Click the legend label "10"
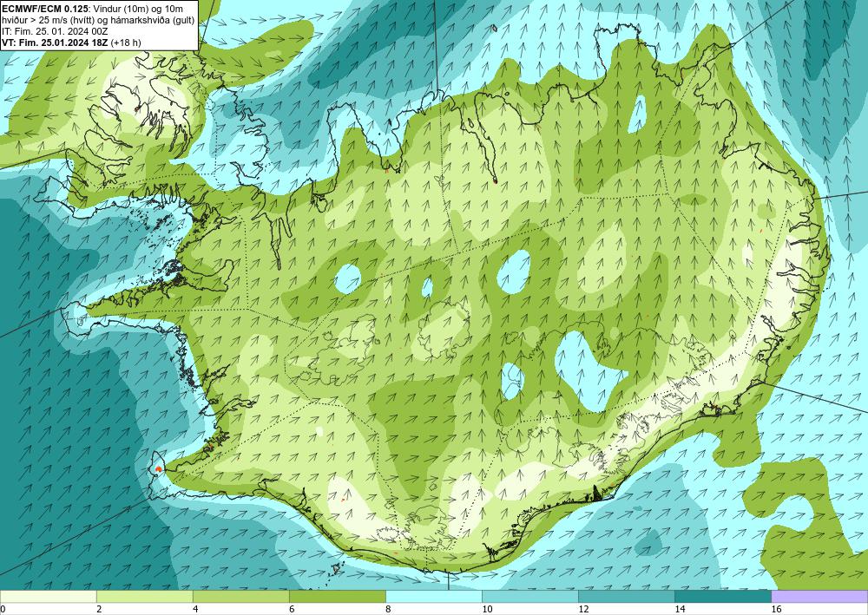 pyautogui.click(x=487, y=609)
